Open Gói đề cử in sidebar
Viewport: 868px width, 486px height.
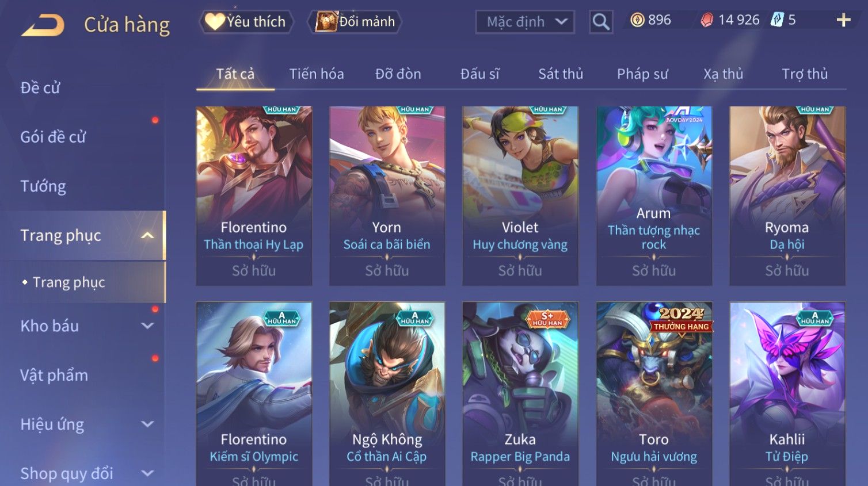point(53,137)
